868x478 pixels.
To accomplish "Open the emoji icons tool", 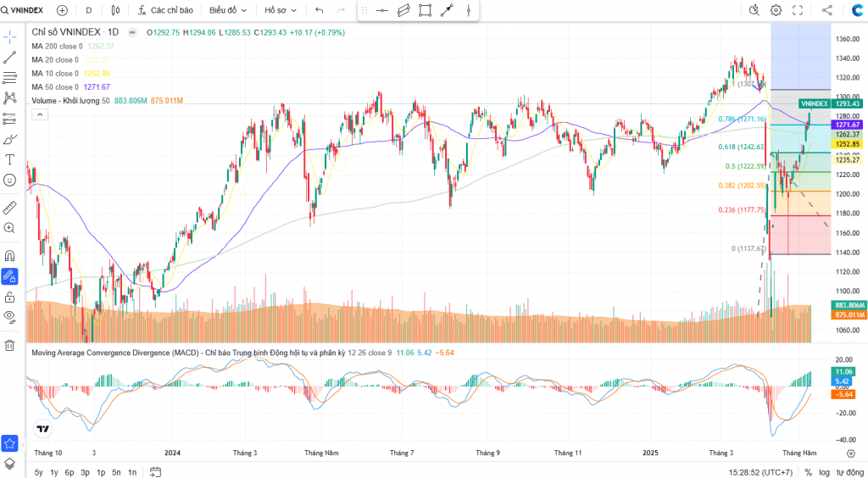I will tap(9, 180).
